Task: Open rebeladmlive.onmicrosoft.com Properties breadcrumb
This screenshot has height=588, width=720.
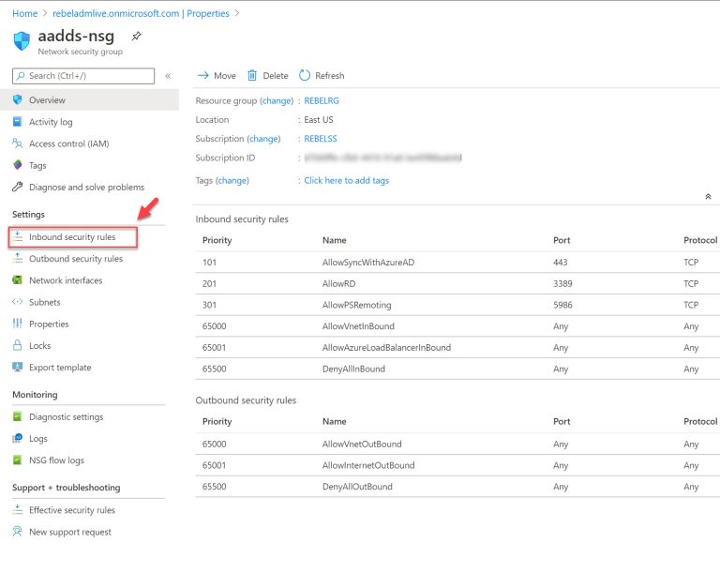Action: [141, 13]
